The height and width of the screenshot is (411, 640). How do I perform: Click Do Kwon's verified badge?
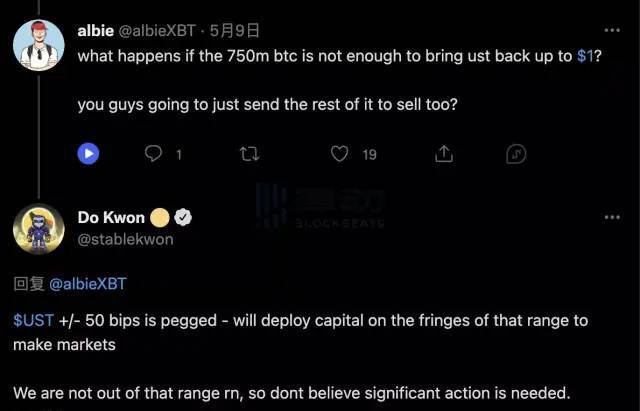184,218
